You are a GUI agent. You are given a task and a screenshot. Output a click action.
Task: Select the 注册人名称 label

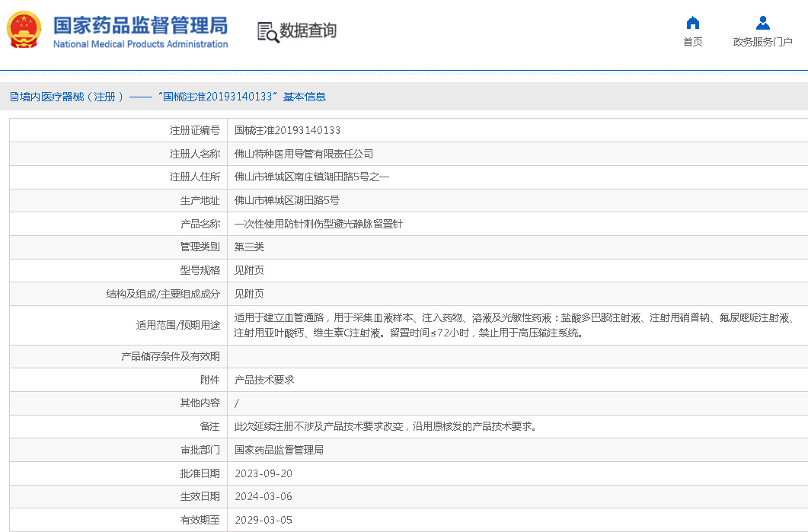point(195,154)
